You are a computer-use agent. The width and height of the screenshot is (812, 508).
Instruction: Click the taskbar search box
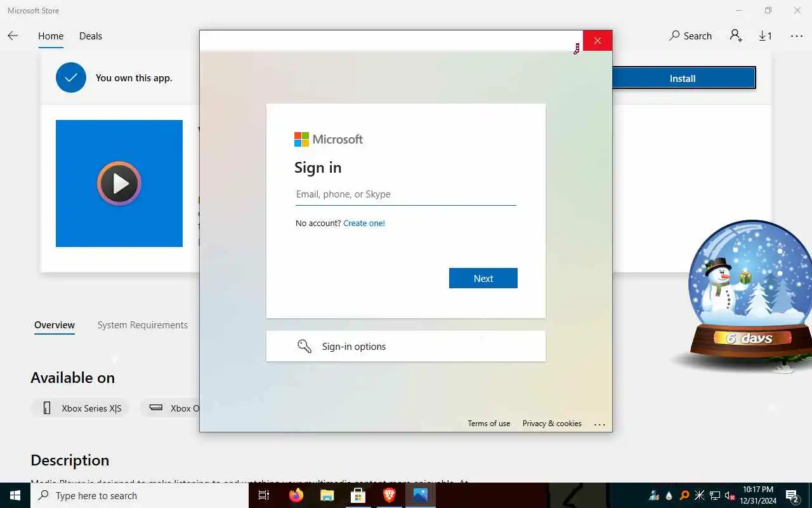[x=140, y=495]
